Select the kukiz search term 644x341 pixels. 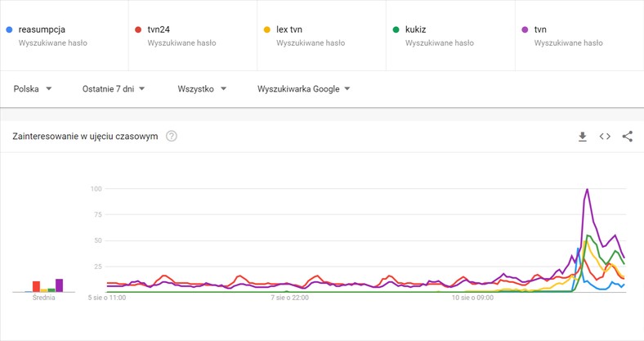(x=416, y=29)
